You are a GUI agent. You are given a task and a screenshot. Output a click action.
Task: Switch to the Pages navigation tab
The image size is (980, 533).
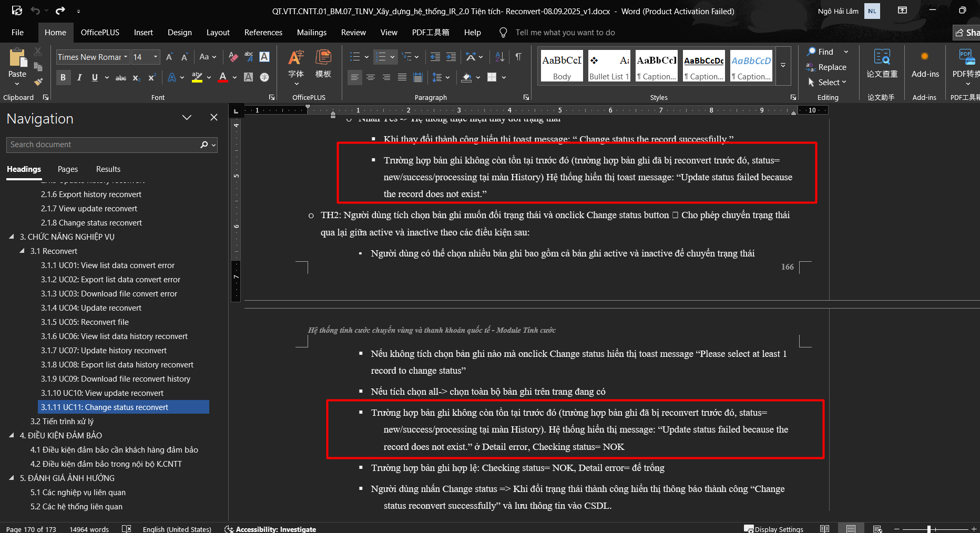(x=67, y=169)
